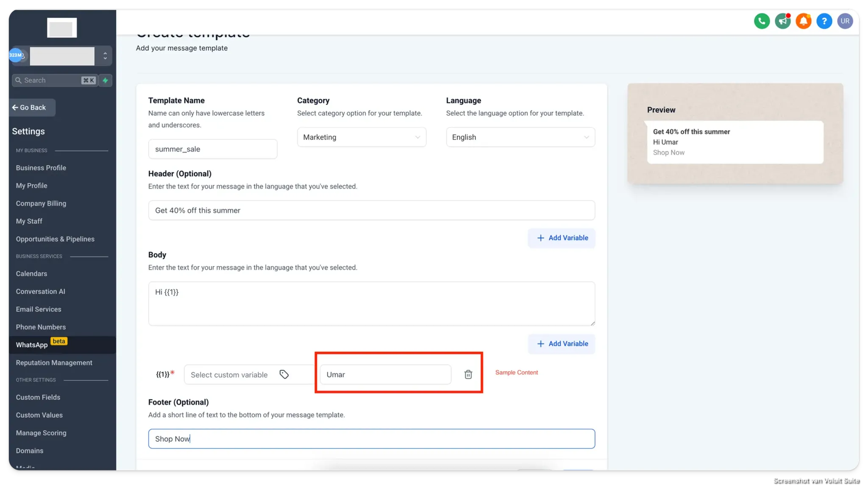Open the UR user avatar menu
Viewport: 868px width, 493px height.
845,21
